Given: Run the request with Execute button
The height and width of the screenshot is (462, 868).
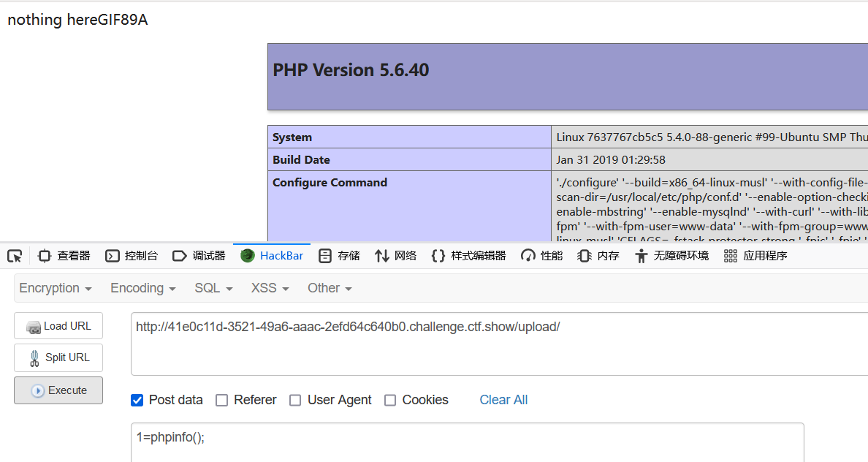Looking at the screenshot, I should 58,390.
